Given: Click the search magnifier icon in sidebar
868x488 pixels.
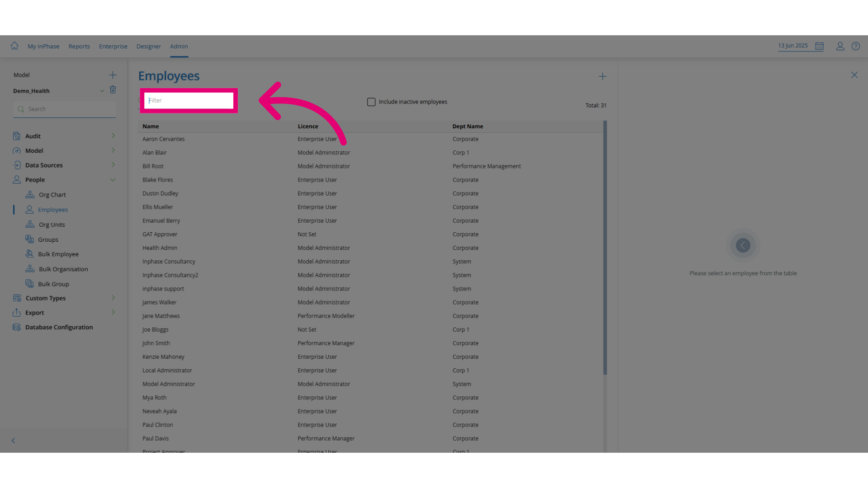Looking at the screenshot, I should (x=21, y=109).
